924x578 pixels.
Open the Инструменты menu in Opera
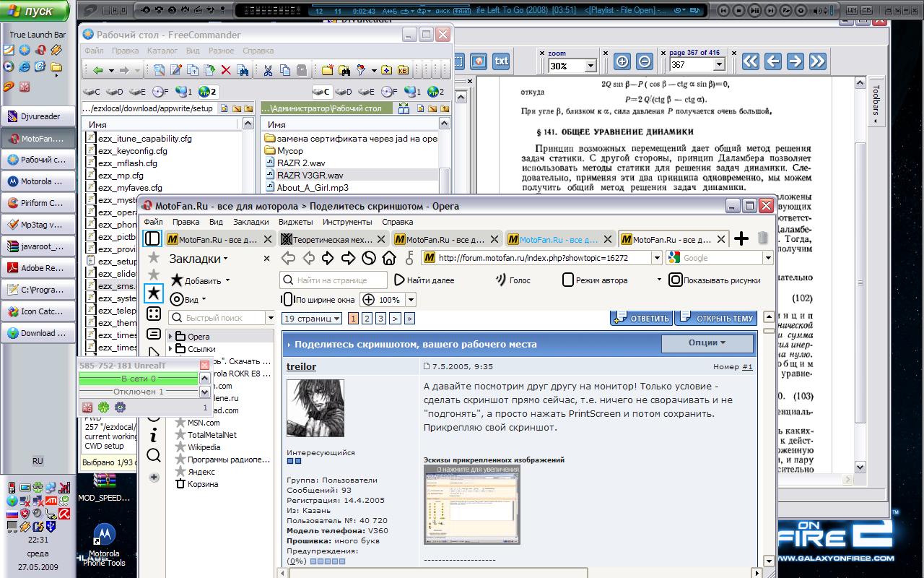[347, 222]
